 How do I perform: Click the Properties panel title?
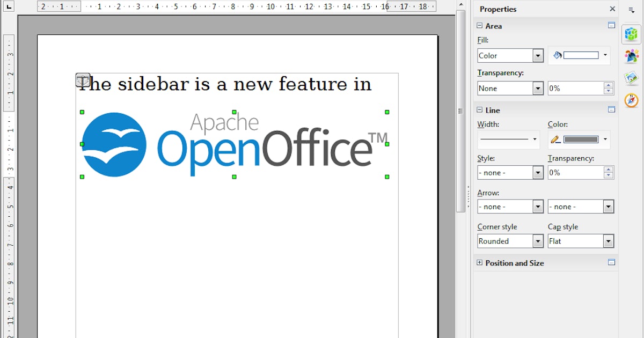point(498,9)
